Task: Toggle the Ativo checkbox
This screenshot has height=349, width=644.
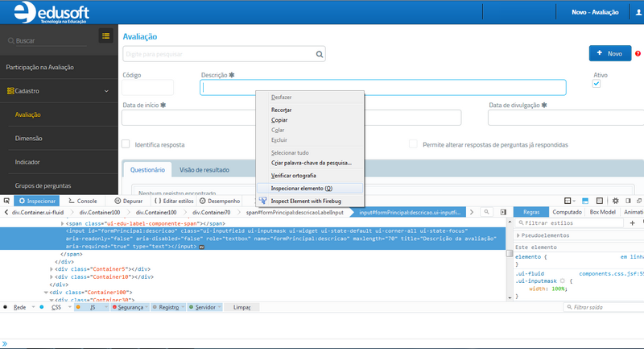Action: point(597,84)
